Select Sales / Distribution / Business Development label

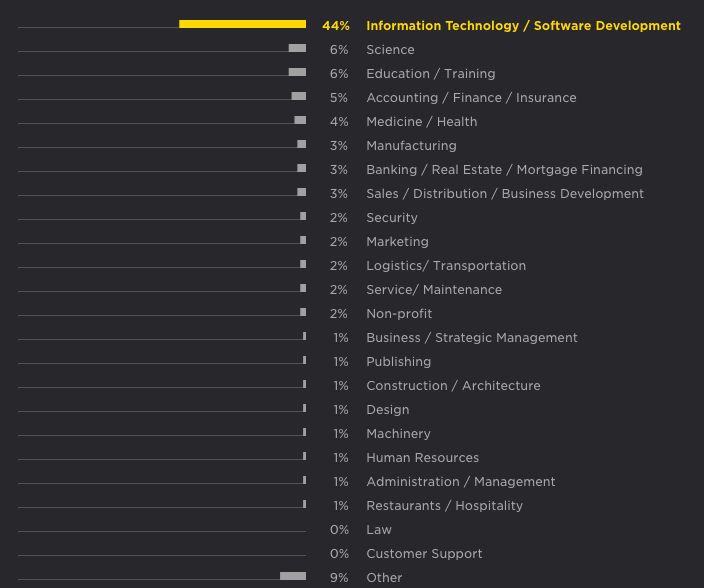505,194
